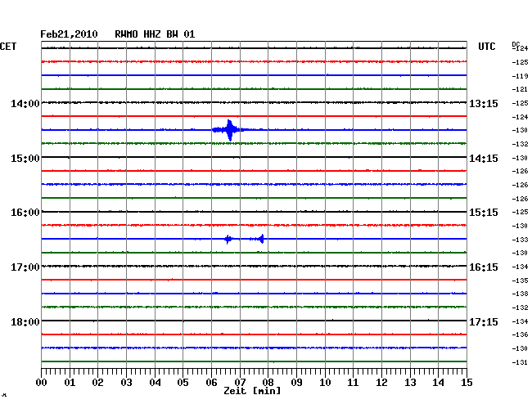
Task: Click minute tick label 04
Action: coord(155,383)
